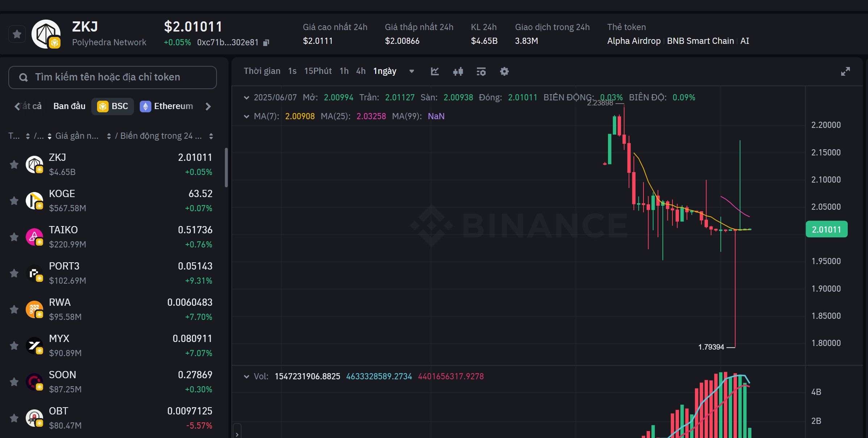The image size is (868, 438).
Task: Open the KOGE token icon
Action: pyautogui.click(x=34, y=201)
